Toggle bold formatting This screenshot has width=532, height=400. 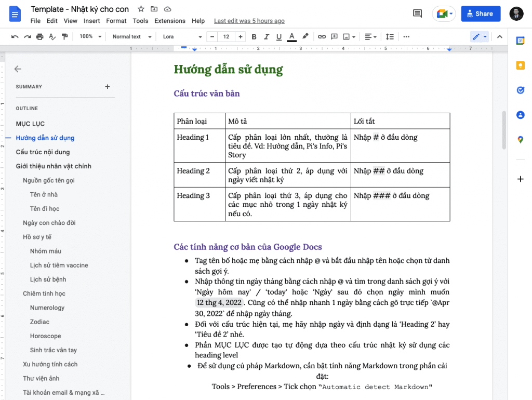254,36
